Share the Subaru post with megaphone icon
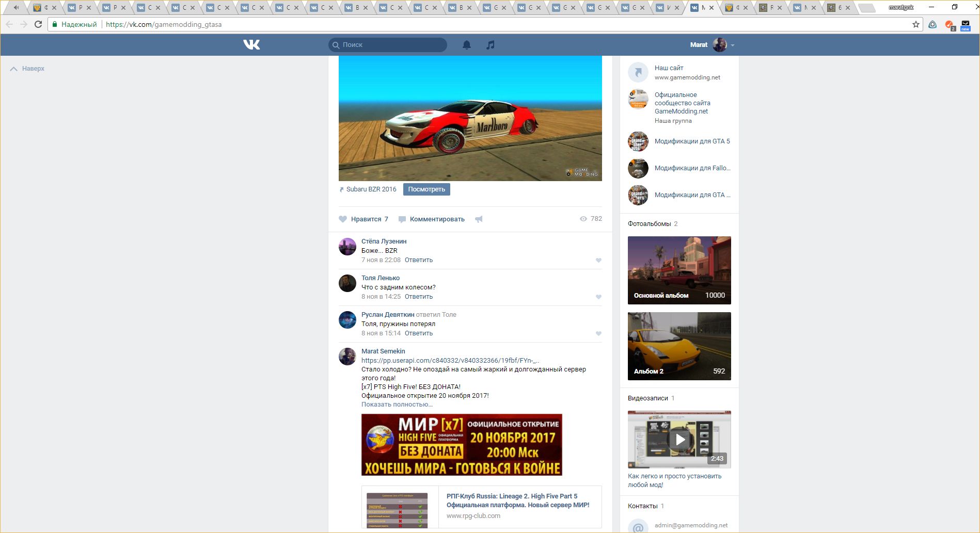This screenshot has height=533, width=980. (479, 219)
